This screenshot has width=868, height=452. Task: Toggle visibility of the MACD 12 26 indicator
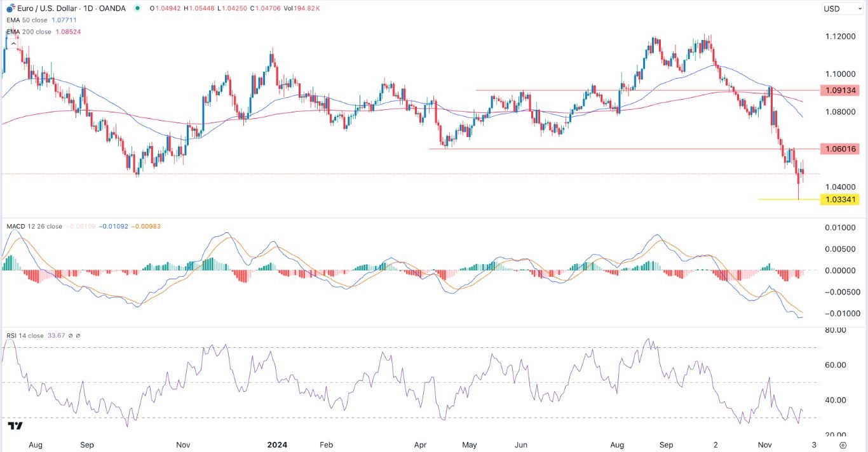click(x=34, y=226)
